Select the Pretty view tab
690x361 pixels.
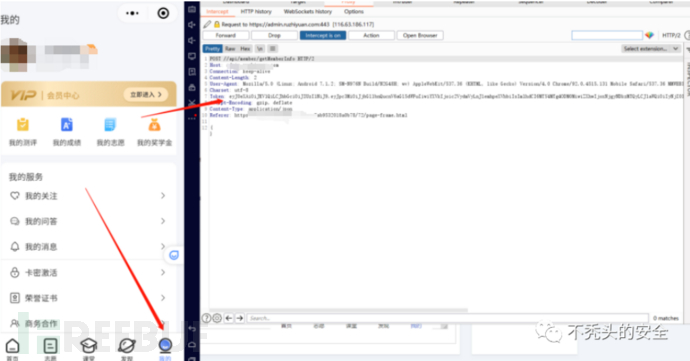[x=212, y=48]
